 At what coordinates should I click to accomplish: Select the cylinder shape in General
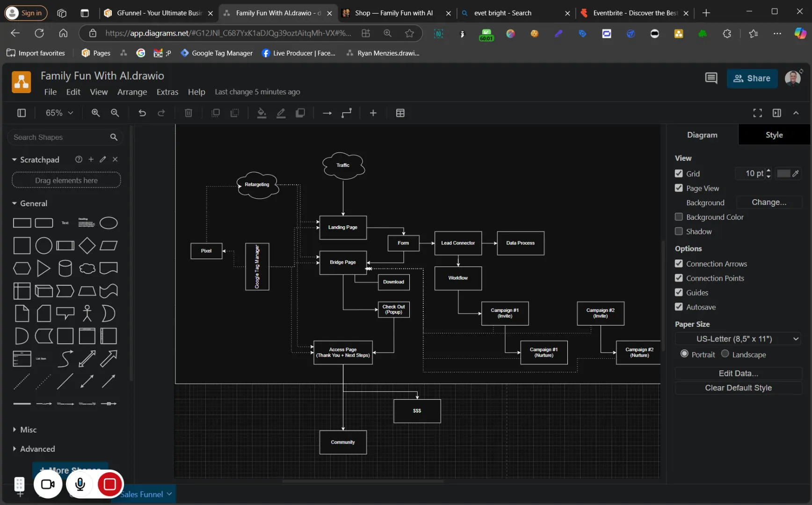tap(65, 268)
